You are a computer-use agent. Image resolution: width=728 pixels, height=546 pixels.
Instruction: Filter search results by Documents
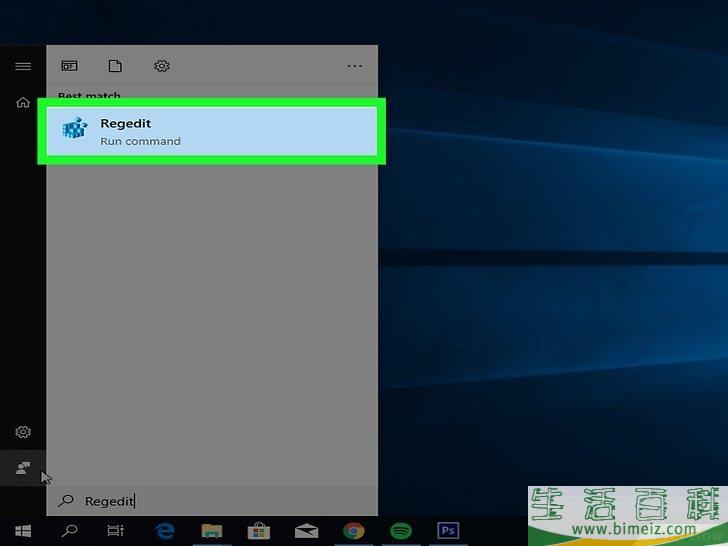click(115, 66)
